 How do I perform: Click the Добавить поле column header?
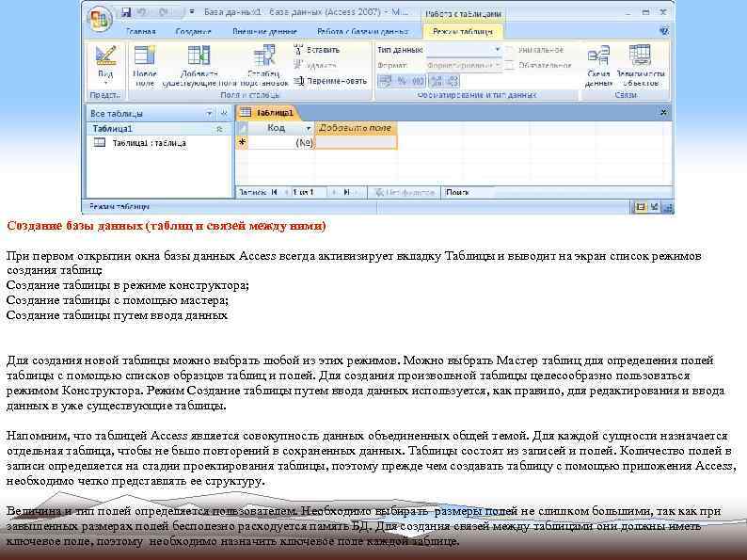(x=355, y=128)
